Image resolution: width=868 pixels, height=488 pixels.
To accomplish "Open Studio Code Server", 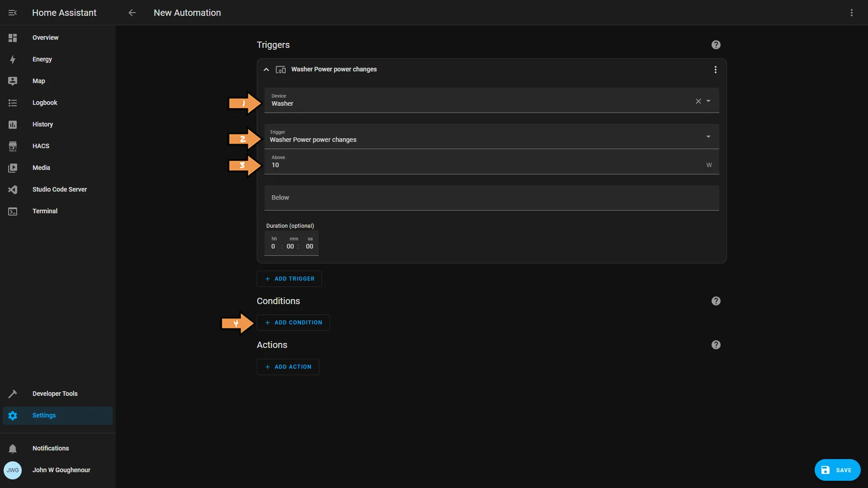I will point(60,189).
